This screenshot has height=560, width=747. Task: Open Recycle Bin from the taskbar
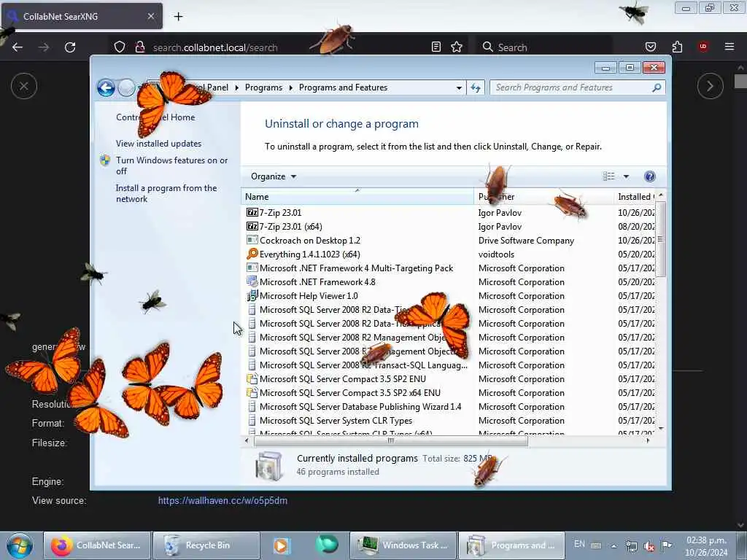click(x=206, y=545)
